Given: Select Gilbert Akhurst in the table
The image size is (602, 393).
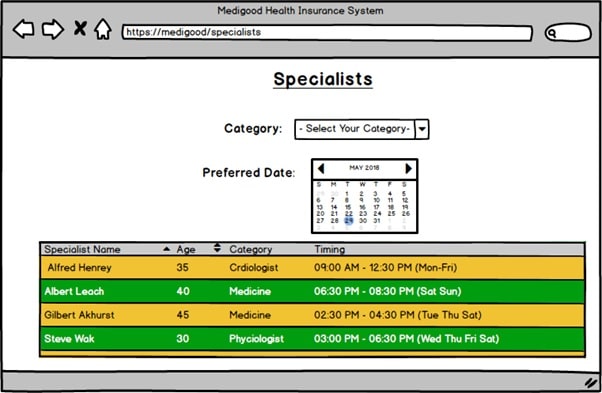Looking at the screenshot, I should tap(79, 315).
